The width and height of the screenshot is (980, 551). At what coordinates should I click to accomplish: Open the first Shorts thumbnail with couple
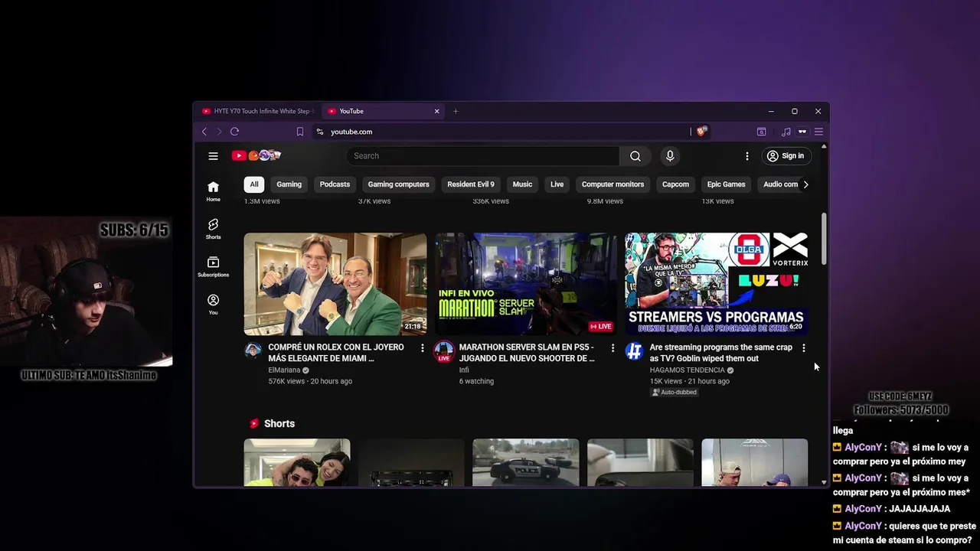pyautogui.click(x=297, y=462)
